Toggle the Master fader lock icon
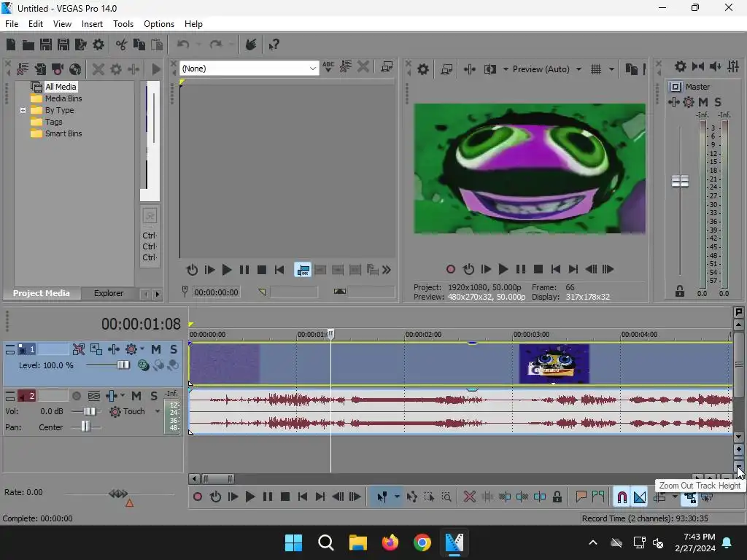 (x=680, y=292)
